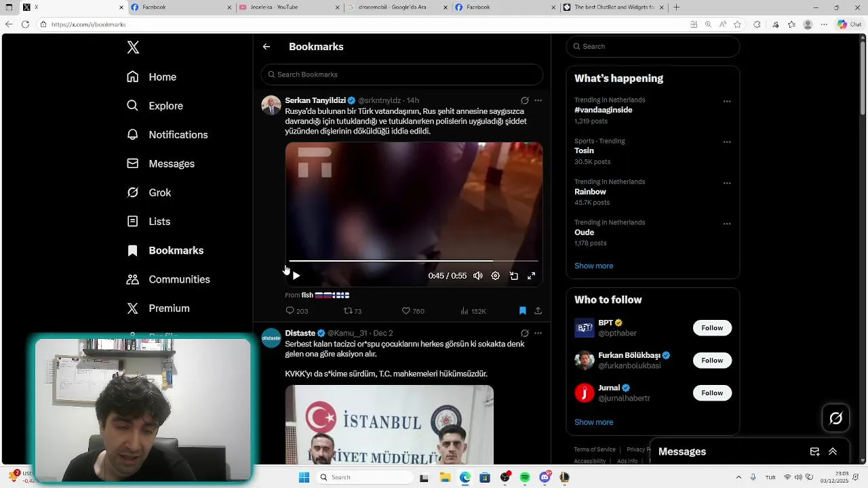The height and width of the screenshot is (488, 868).
Task: Follow BPT account
Action: pos(712,328)
